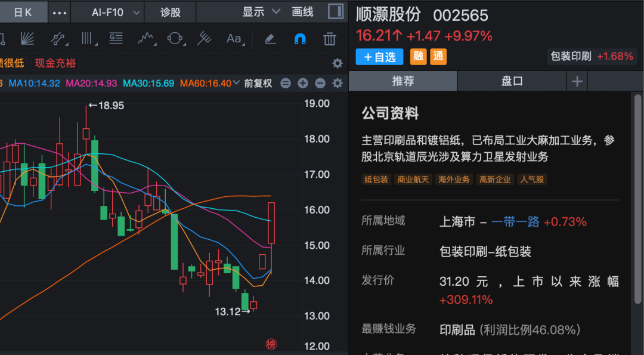This screenshot has height=355, width=644.
Task: Toggle the blue magnet snap mode
Action: (x=300, y=39)
